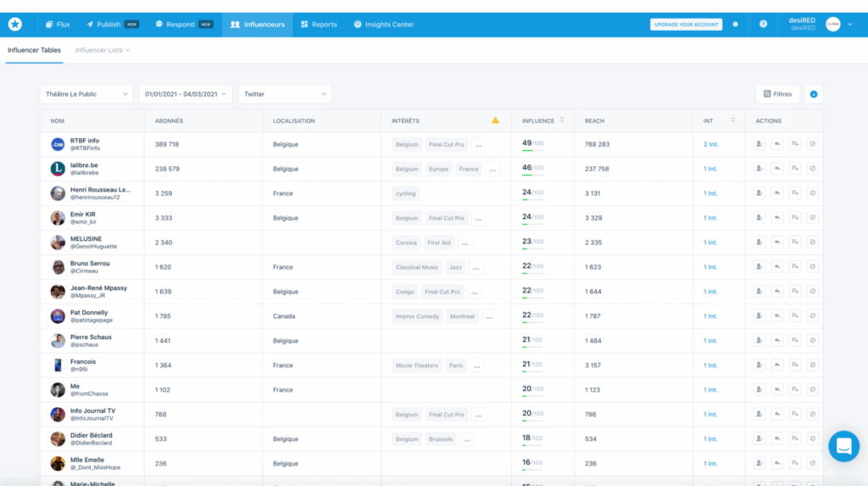Screen dimensions: 868x486
Task: Click the reply icon for Bruno Serrou
Action: [x=777, y=267]
